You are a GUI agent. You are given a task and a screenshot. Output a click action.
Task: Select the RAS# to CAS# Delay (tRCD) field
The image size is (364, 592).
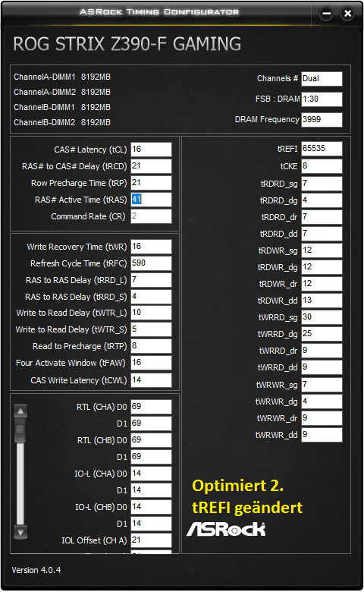click(151, 166)
